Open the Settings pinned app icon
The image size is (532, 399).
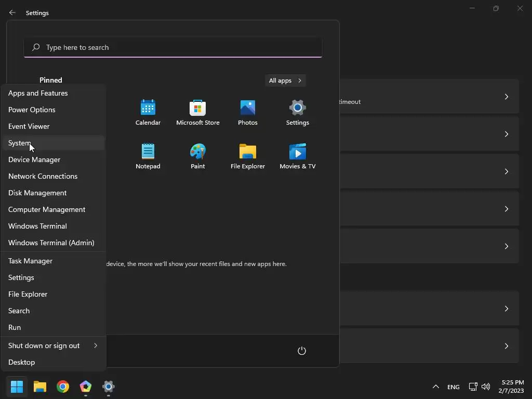coord(298,113)
